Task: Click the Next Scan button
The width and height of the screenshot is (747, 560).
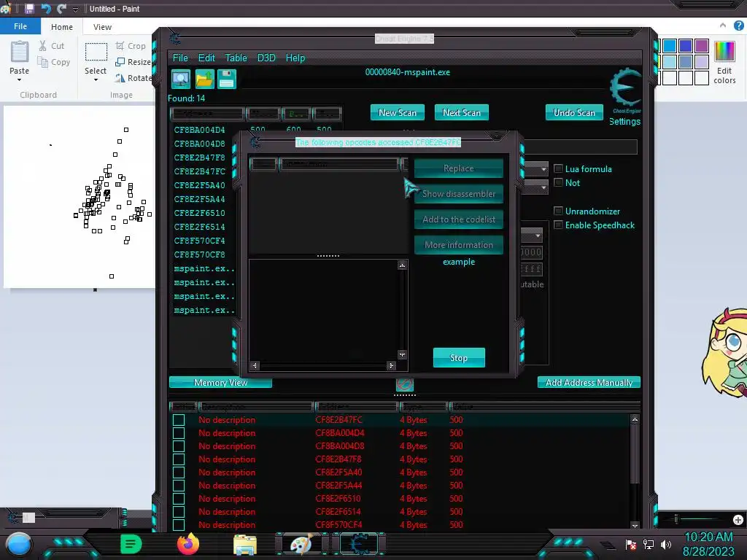Action: point(462,112)
